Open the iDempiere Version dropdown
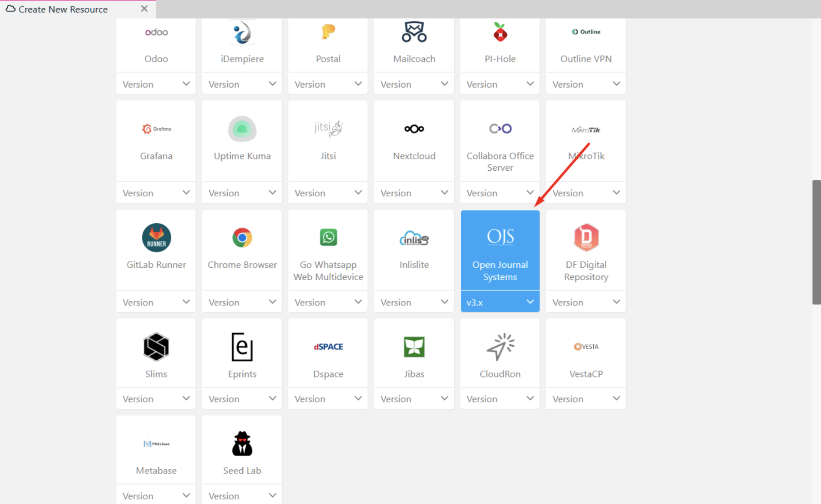Screen dimensions: 821x504 click(x=242, y=84)
